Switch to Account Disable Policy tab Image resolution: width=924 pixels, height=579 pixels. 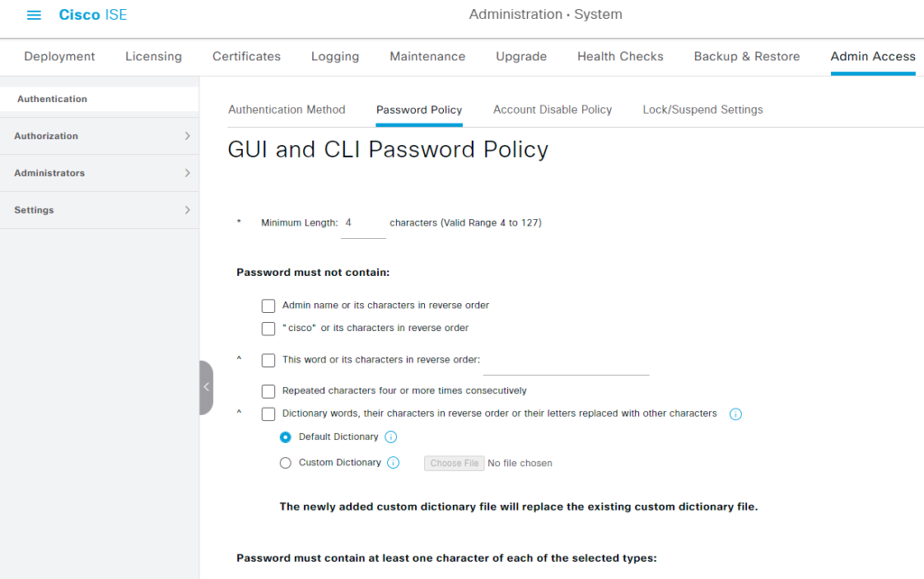(552, 110)
